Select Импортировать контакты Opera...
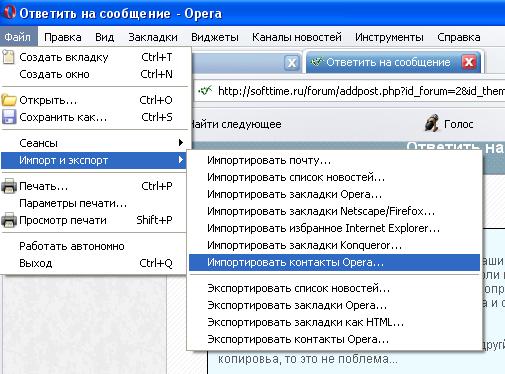 [334, 262]
